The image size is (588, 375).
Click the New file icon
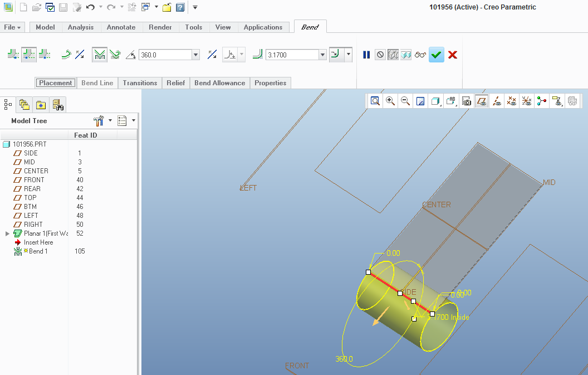tap(23, 7)
